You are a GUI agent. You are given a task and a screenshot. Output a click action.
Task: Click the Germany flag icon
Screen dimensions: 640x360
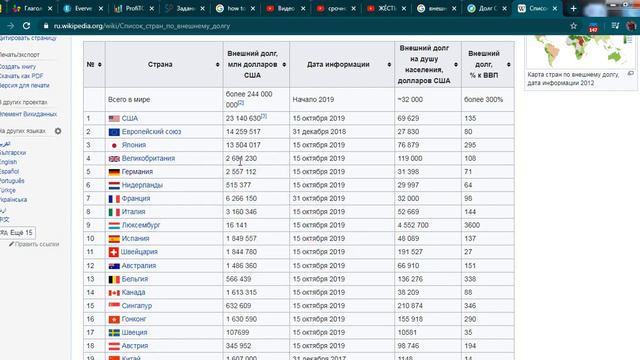114,172
